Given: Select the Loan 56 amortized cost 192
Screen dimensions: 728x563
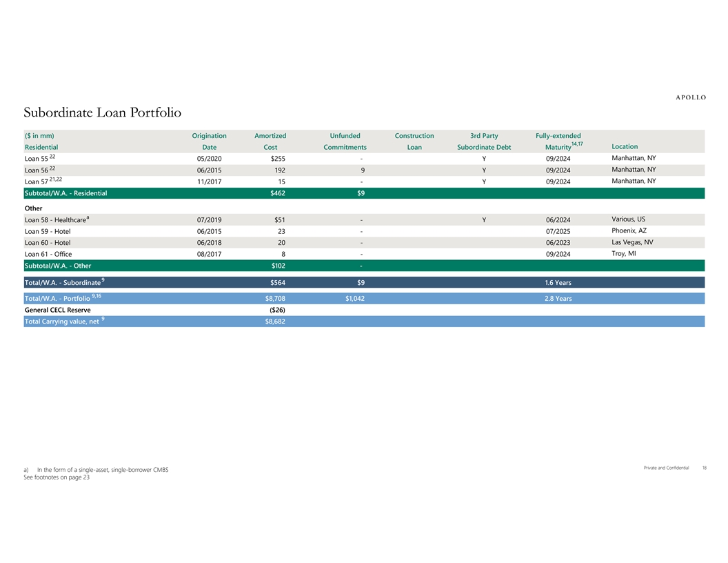Looking at the screenshot, I should pos(280,170).
